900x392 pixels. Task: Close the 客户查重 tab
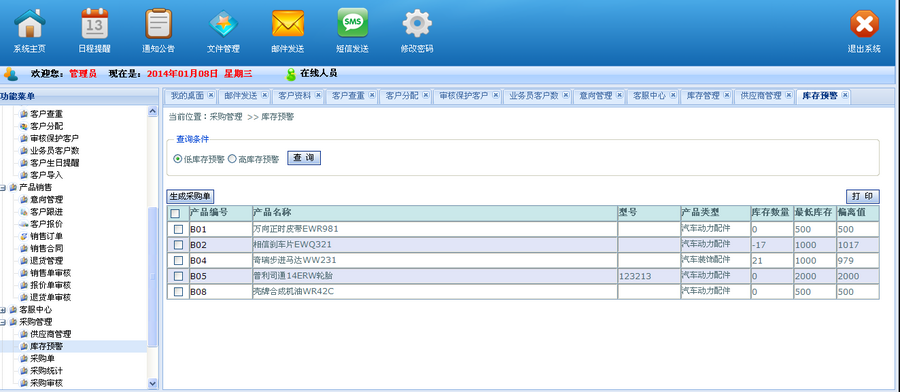click(x=372, y=95)
